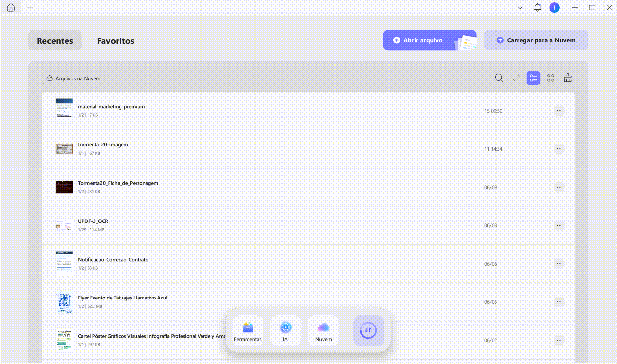617x364 pixels.
Task: Expand the title bar chevron dropdown
Action: point(520,8)
